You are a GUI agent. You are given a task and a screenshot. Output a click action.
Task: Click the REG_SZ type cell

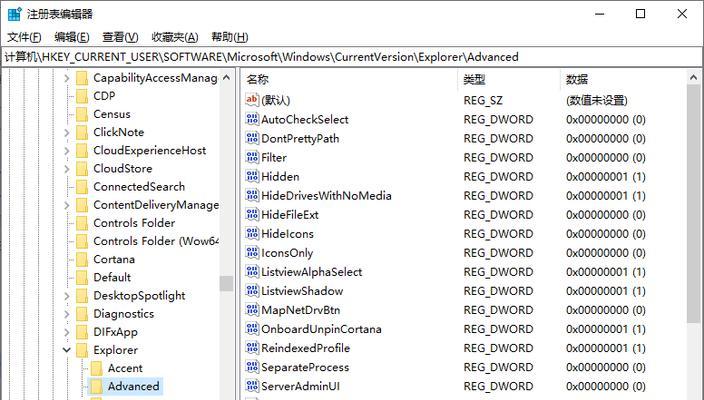pos(483,100)
